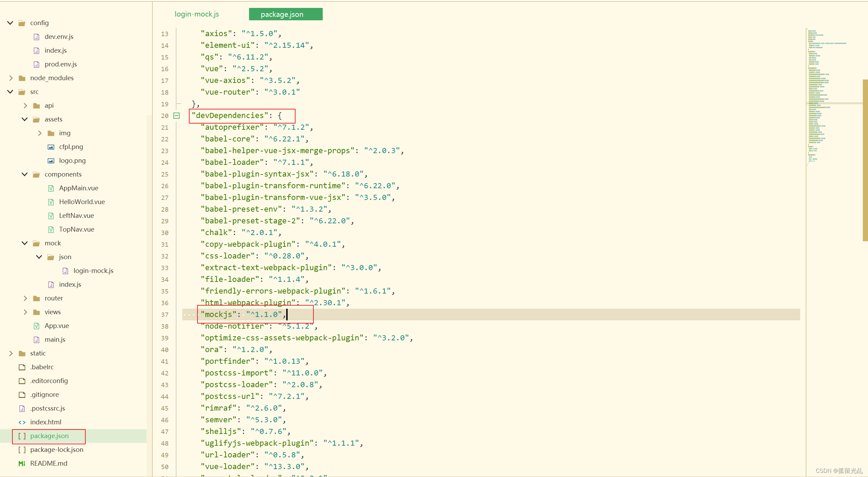Click the file icon next to .postcssrc.js
Screen dimensions: 868x477
(x=22, y=408)
